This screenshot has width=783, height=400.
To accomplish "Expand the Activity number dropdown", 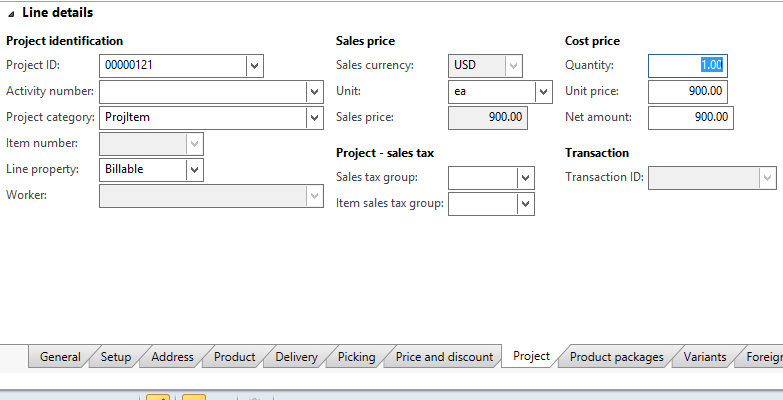I will click(x=314, y=92).
